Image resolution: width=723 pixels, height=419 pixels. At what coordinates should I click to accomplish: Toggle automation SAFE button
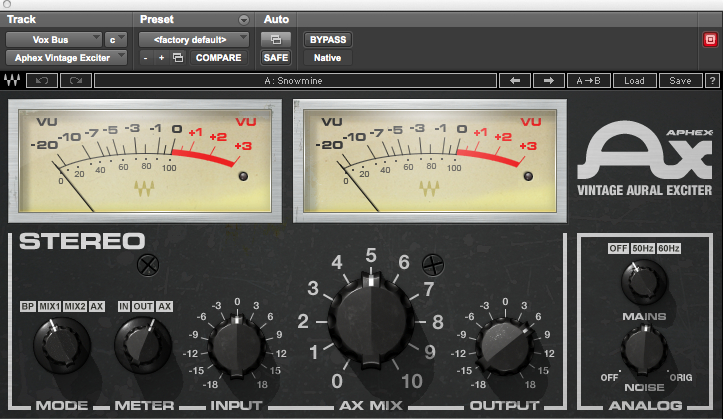pos(276,58)
